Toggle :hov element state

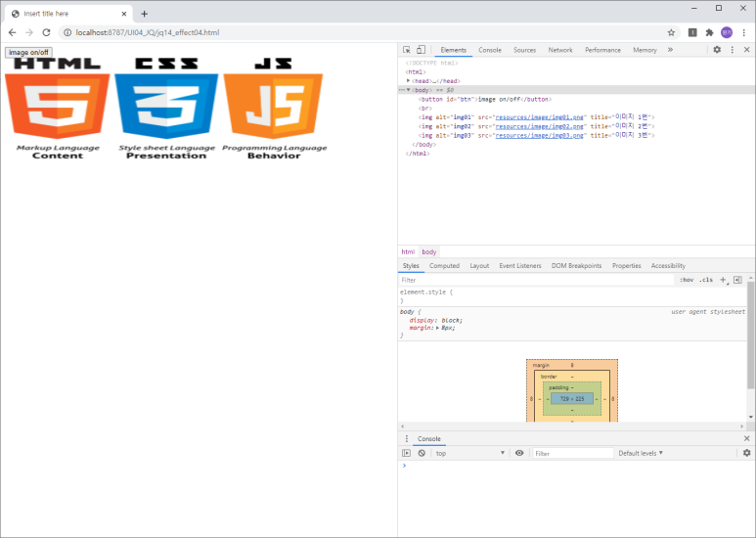pyautogui.click(x=687, y=280)
